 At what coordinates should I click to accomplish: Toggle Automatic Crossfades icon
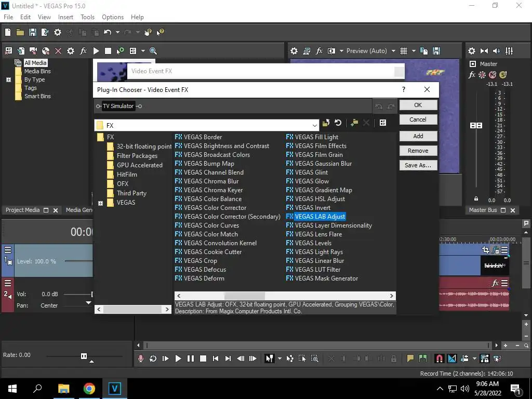pyautogui.click(x=452, y=358)
